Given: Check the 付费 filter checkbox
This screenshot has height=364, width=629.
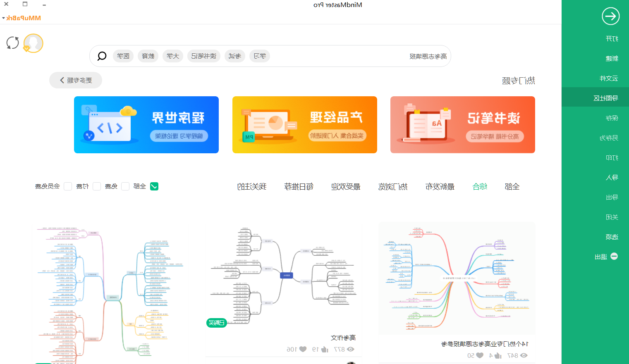Looking at the screenshot, I should (x=97, y=186).
